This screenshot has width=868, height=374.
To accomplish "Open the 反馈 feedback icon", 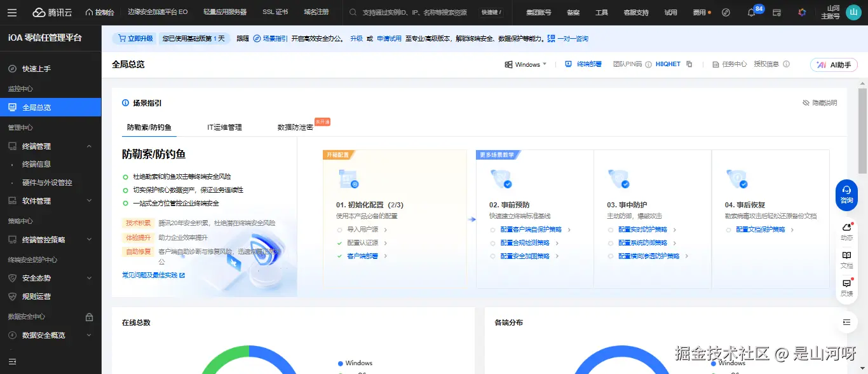I will tap(846, 288).
